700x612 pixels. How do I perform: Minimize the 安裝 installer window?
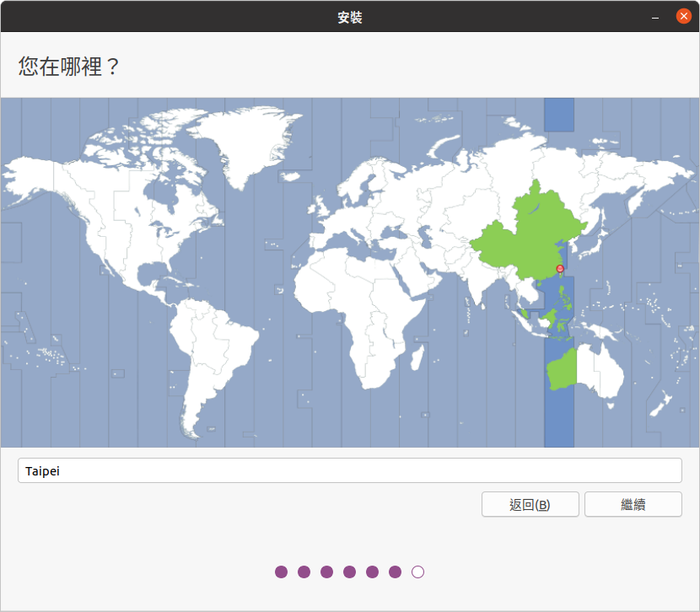click(655, 17)
